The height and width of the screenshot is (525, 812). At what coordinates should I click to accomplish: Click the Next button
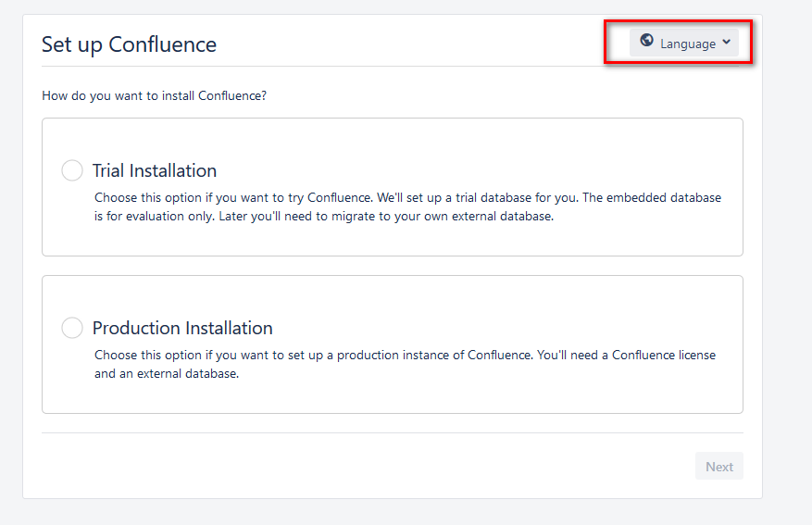tap(718, 466)
